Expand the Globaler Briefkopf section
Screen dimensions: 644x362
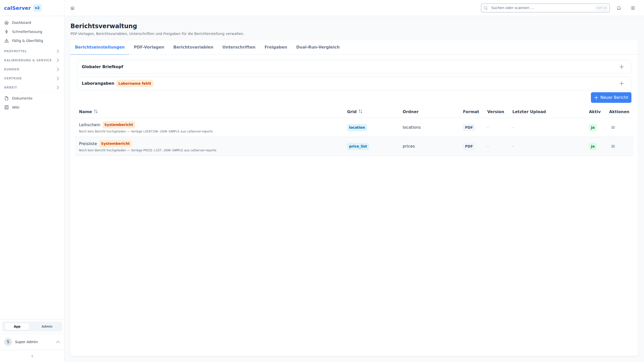[x=622, y=67]
